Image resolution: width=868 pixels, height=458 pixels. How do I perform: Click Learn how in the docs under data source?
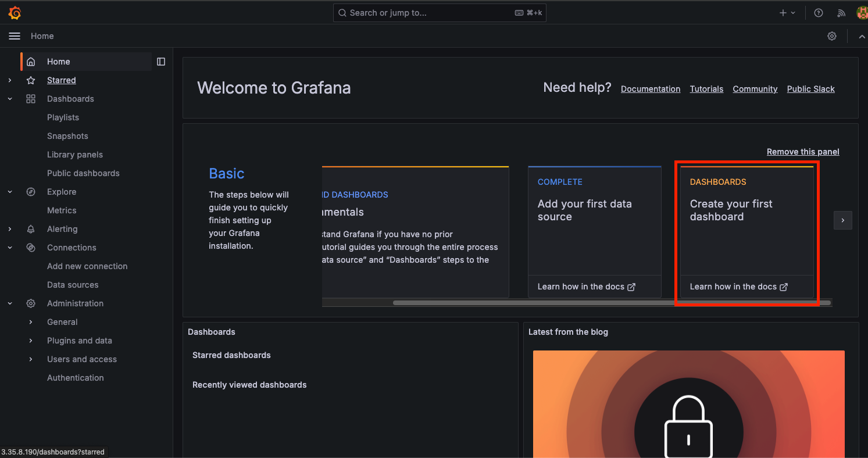click(x=587, y=287)
